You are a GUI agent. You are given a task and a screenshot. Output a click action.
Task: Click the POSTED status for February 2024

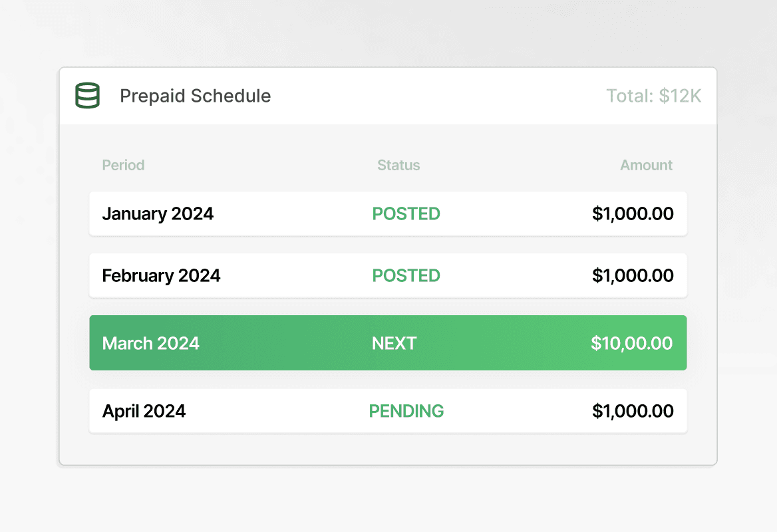point(406,275)
